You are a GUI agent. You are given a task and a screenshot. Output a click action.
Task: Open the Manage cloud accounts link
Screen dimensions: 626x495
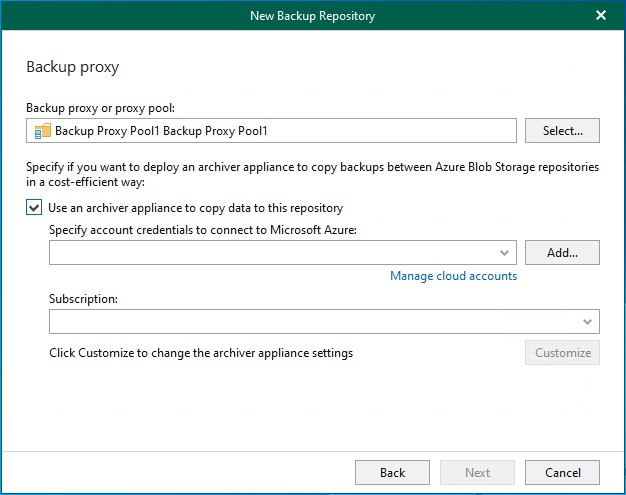453,276
